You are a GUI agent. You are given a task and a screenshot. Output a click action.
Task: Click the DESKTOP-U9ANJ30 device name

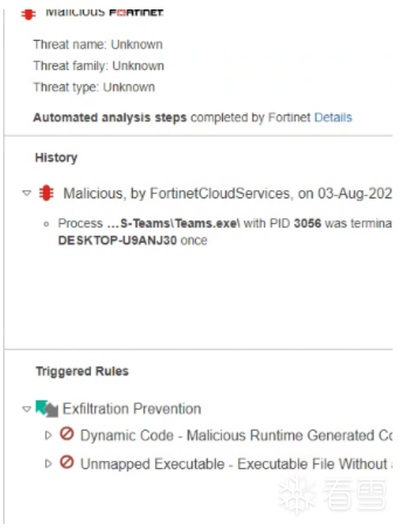pyautogui.click(x=118, y=240)
